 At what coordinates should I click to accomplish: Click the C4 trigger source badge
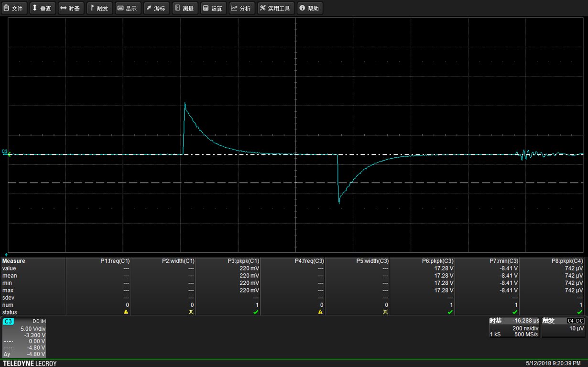pos(570,321)
